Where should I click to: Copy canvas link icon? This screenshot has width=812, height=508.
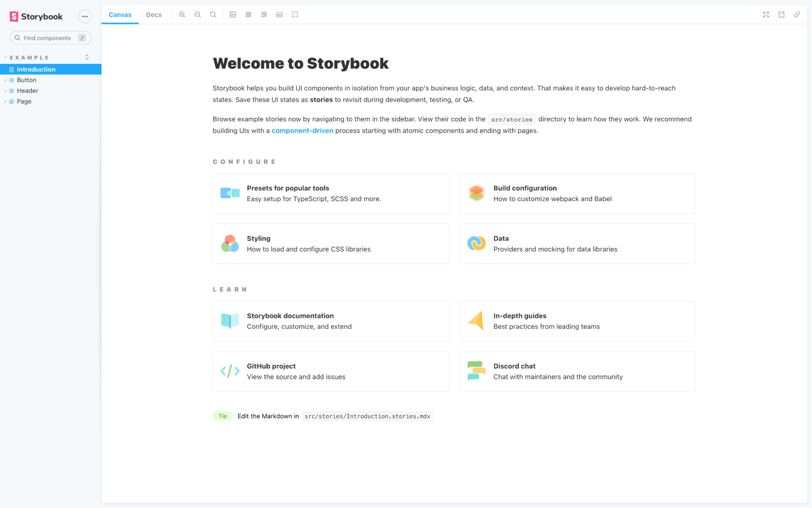pos(797,15)
